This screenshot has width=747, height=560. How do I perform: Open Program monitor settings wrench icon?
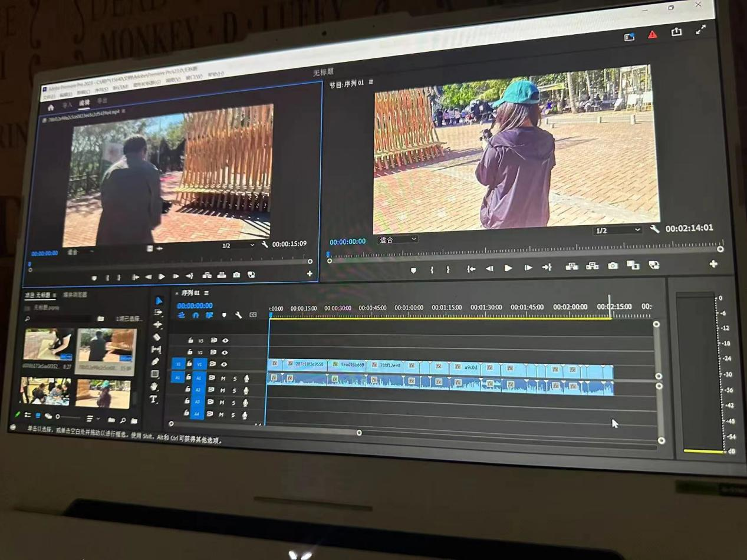(x=654, y=229)
